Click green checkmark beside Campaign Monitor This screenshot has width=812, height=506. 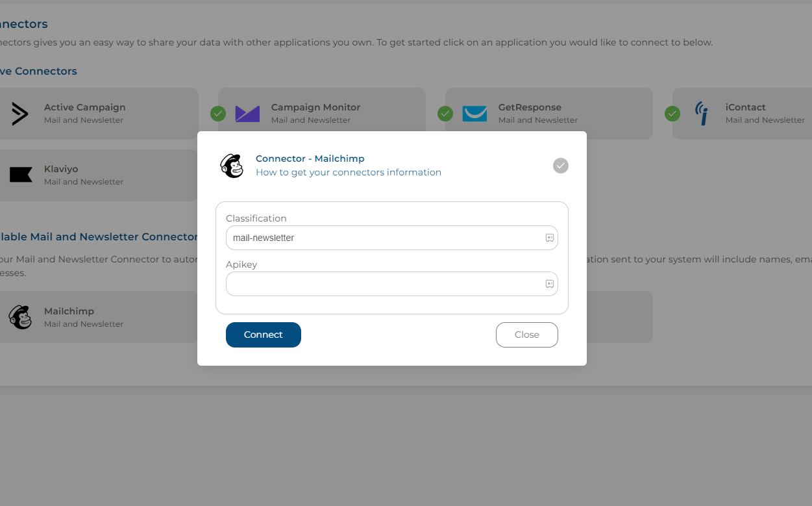[218, 114]
